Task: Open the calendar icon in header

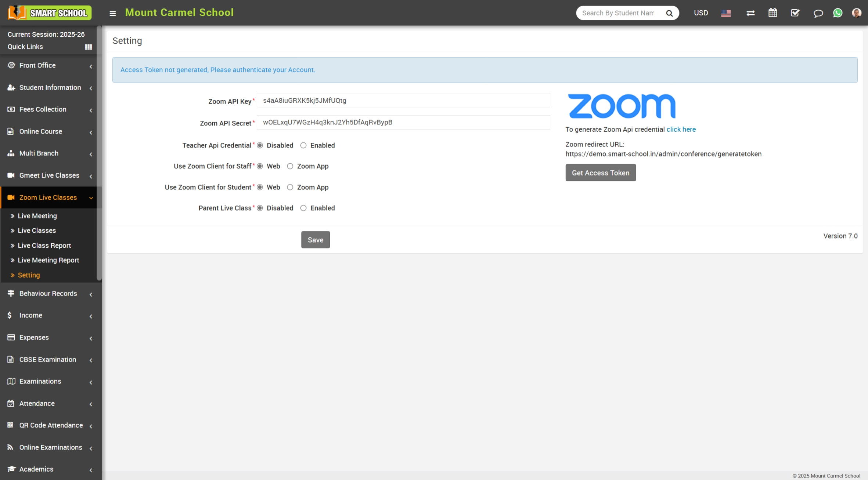Action: point(773,13)
